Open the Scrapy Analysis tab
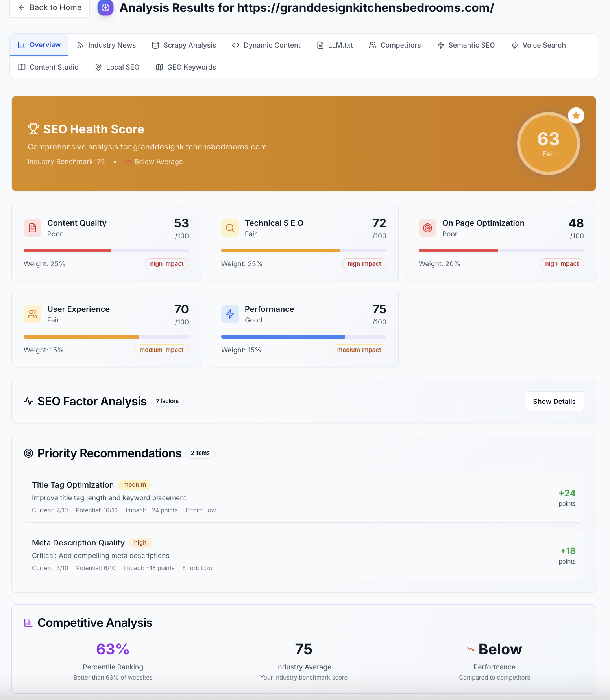This screenshot has height=700, width=610. [x=184, y=45]
